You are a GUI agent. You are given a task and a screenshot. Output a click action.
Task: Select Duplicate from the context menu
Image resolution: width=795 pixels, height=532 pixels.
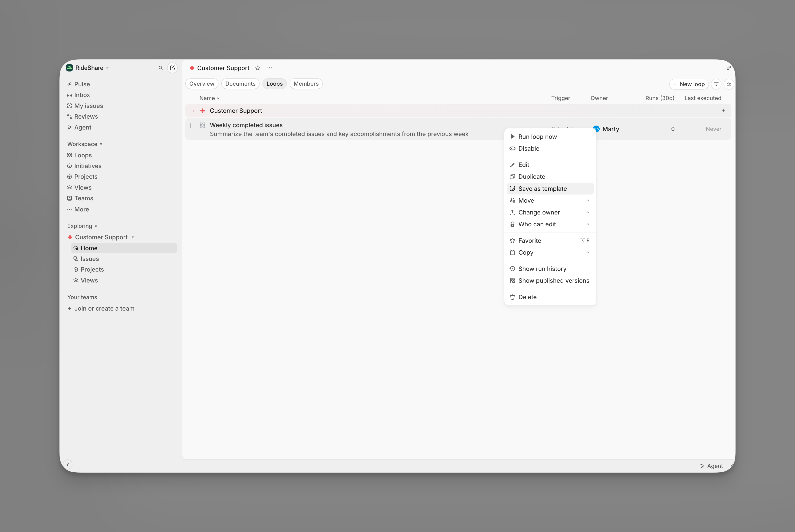click(x=550, y=177)
